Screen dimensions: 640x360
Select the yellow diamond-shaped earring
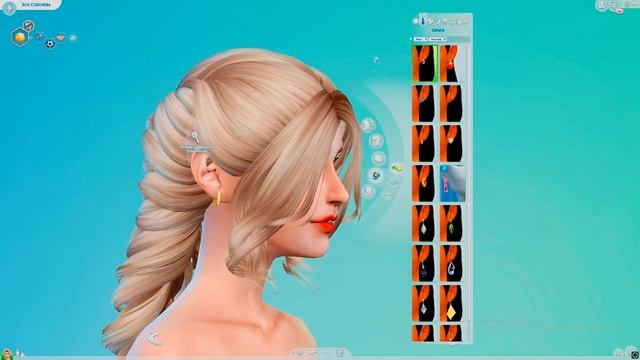pos(451,303)
